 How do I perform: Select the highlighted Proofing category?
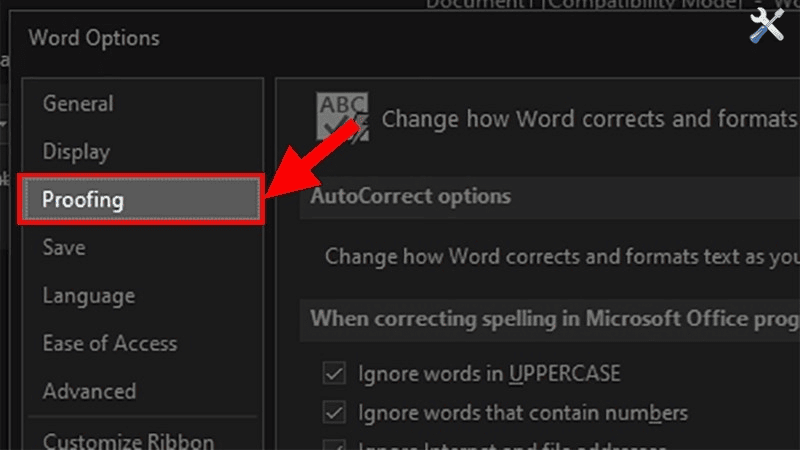[83, 200]
